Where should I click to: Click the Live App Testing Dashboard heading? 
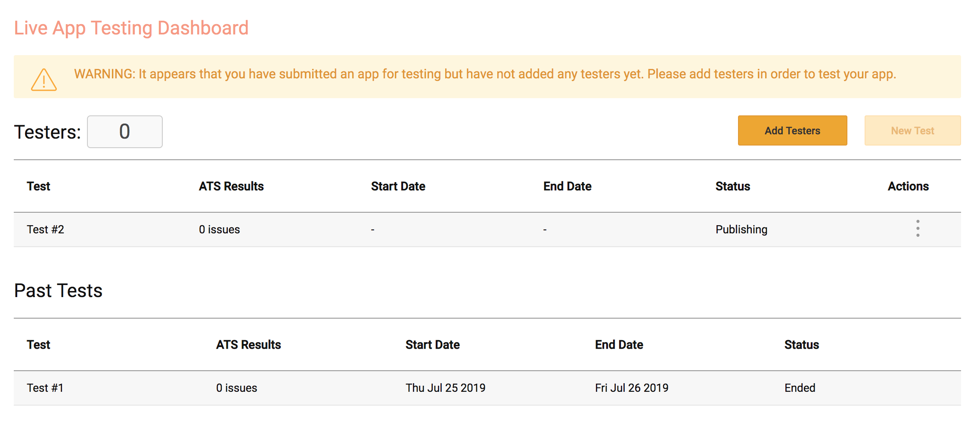[131, 28]
